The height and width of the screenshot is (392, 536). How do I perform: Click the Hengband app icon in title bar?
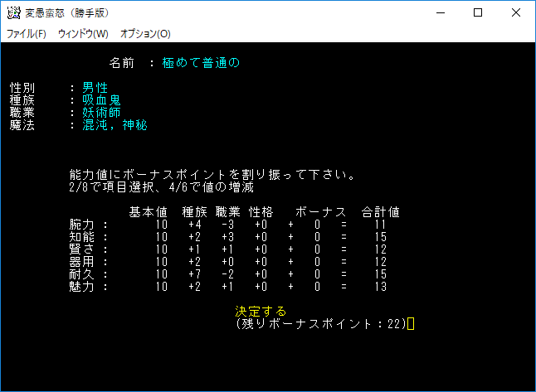click(13, 13)
